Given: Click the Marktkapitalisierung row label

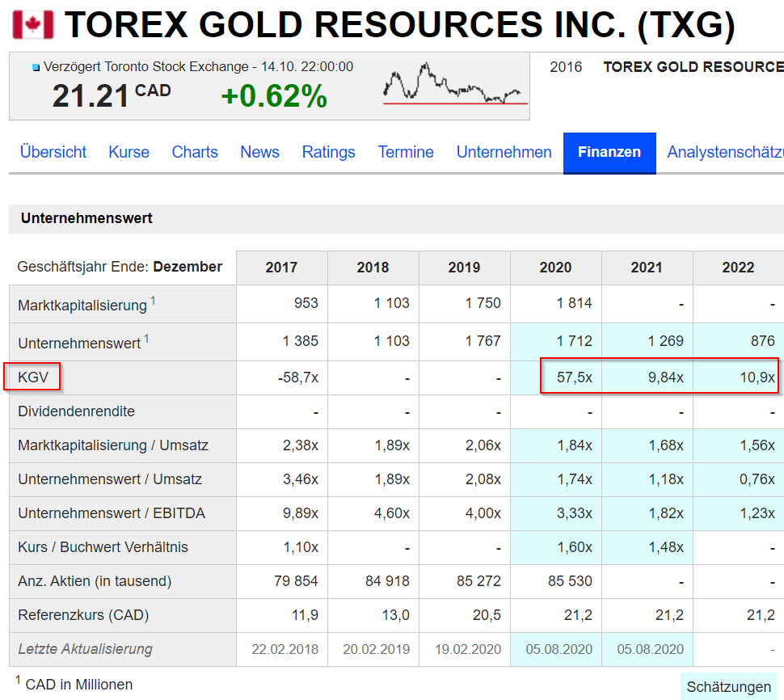Looking at the screenshot, I should [x=82, y=305].
